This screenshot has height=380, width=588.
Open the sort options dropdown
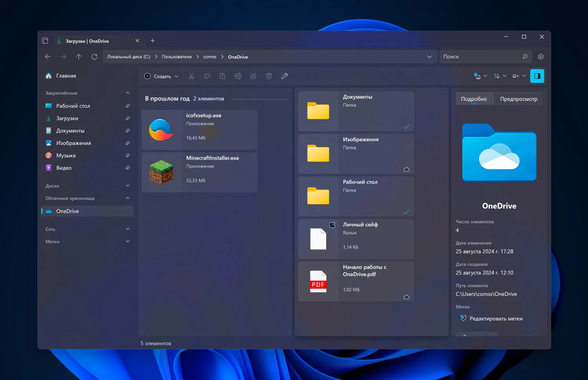(x=500, y=76)
